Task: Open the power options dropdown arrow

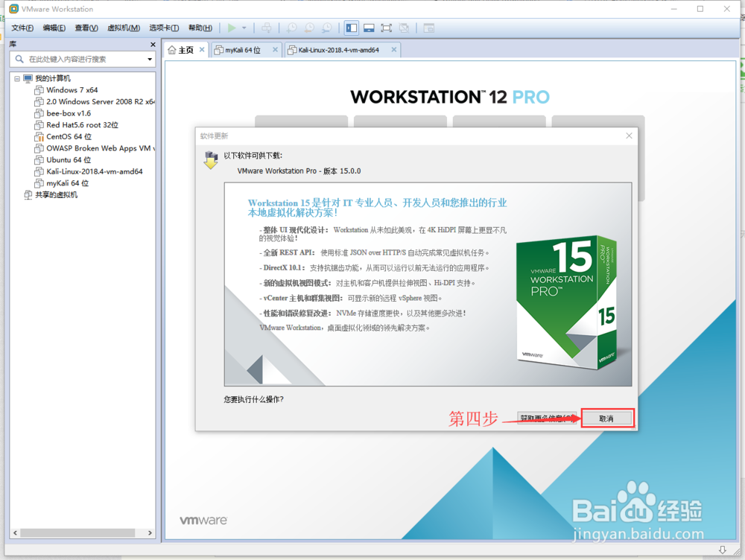Action: click(x=244, y=28)
